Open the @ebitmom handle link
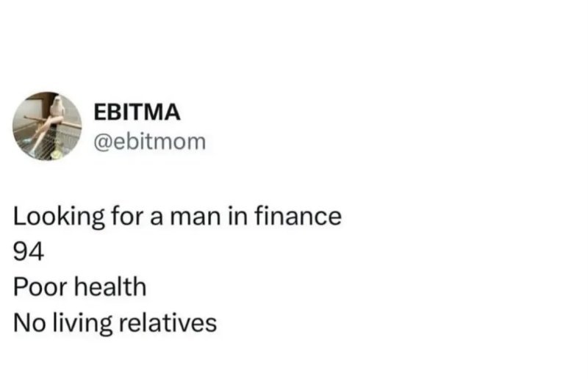 tap(150, 142)
